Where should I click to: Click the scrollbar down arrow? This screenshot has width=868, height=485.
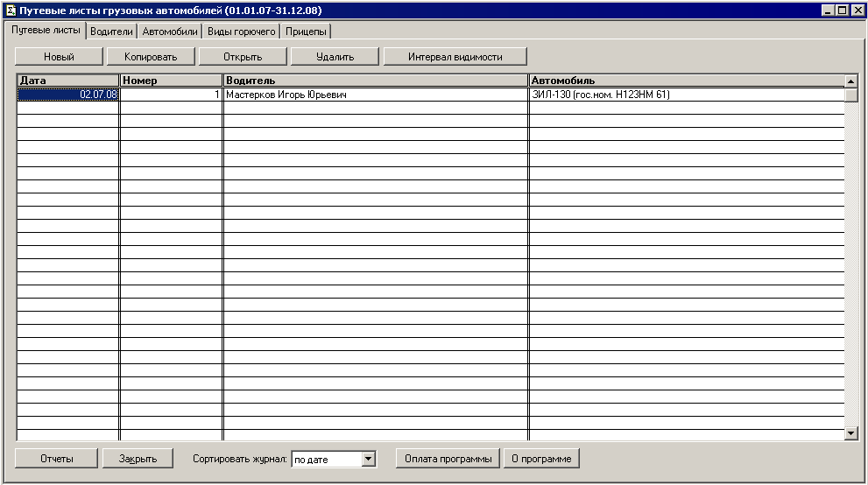click(x=850, y=432)
